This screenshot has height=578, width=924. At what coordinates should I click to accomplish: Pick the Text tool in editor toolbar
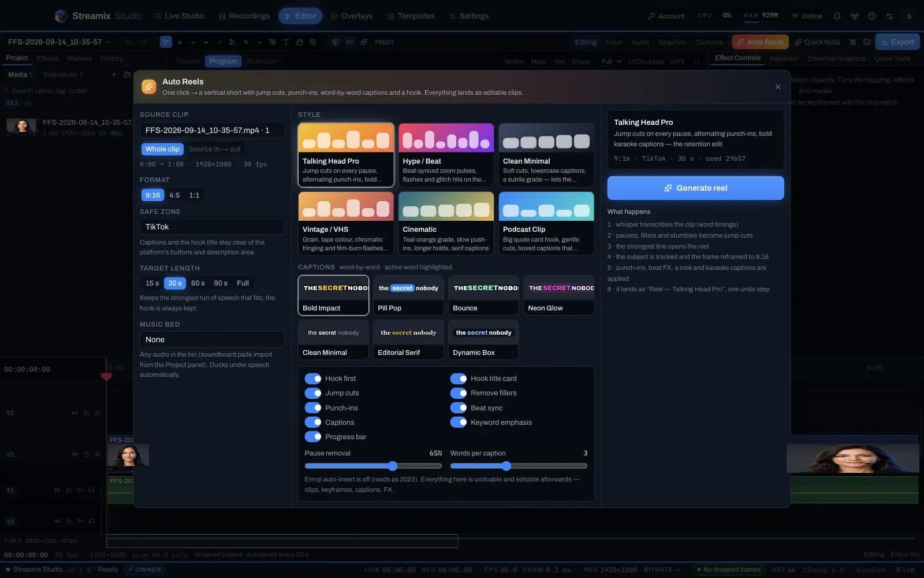pyautogui.click(x=286, y=42)
